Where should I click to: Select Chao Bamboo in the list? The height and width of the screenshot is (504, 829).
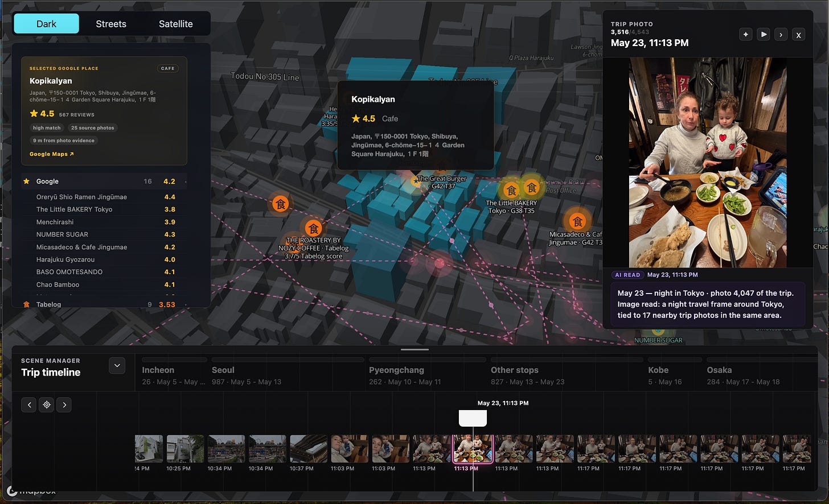point(104,284)
